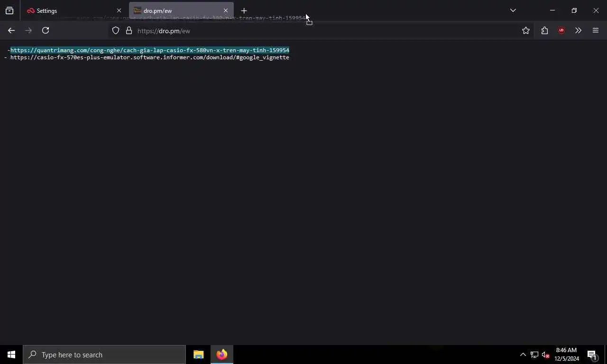The width and height of the screenshot is (607, 364).
Task: View site security padlock info
Action: (129, 30)
